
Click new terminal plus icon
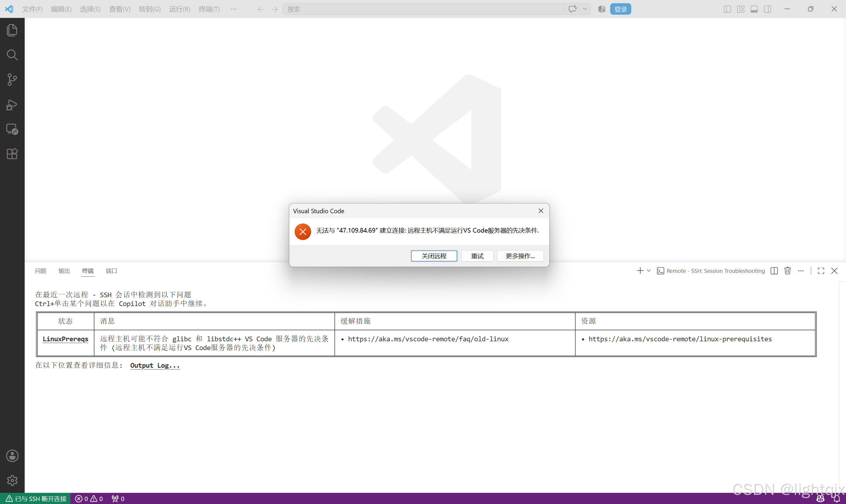click(x=640, y=271)
